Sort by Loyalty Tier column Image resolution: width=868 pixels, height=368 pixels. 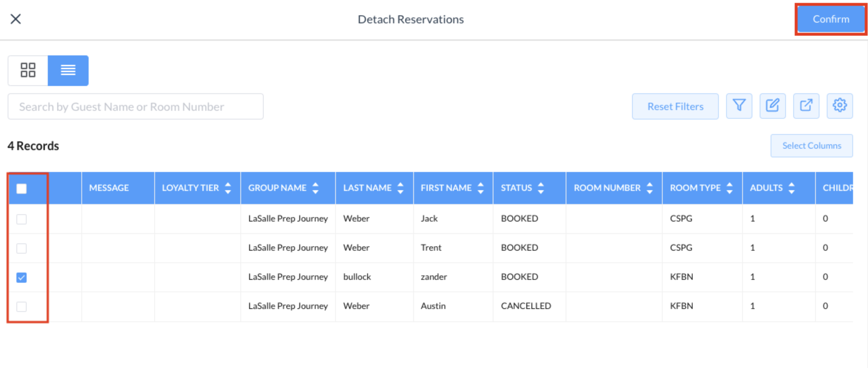tap(228, 188)
